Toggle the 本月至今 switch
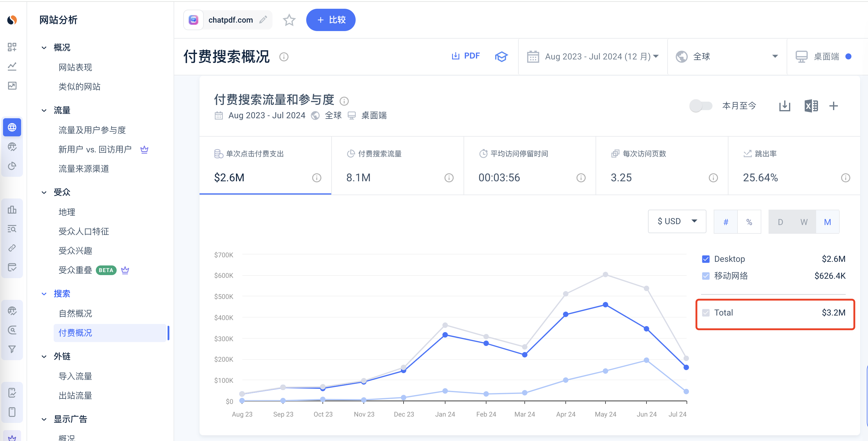The image size is (868, 441). point(700,106)
